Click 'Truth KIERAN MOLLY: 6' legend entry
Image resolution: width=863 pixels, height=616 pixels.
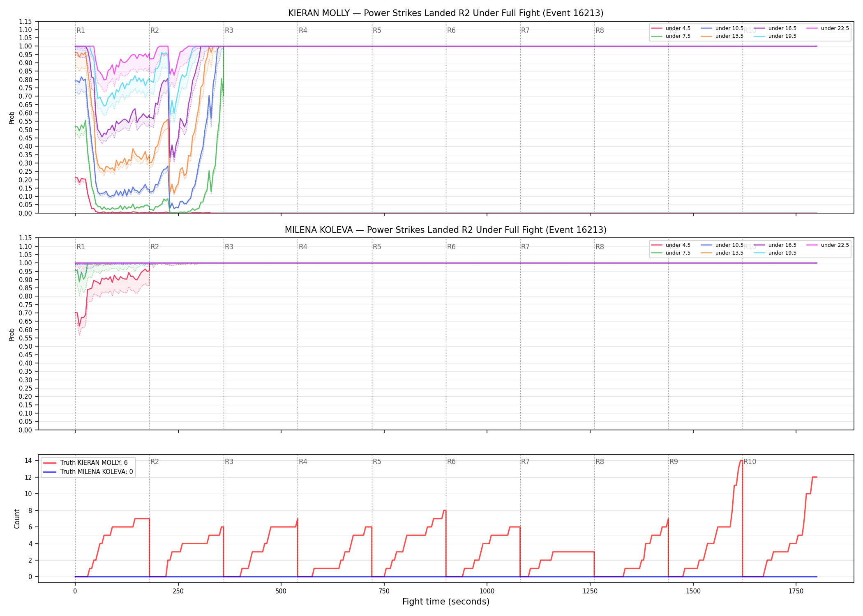[x=85, y=463]
